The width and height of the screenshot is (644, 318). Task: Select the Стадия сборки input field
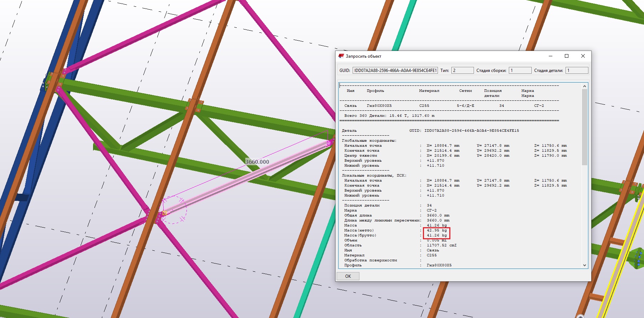(x=520, y=71)
